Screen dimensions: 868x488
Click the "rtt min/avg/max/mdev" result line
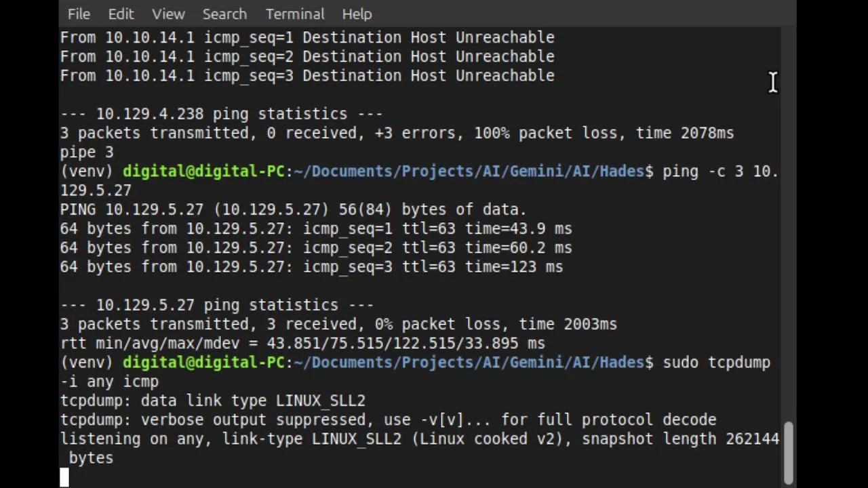[x=302, y=344]
